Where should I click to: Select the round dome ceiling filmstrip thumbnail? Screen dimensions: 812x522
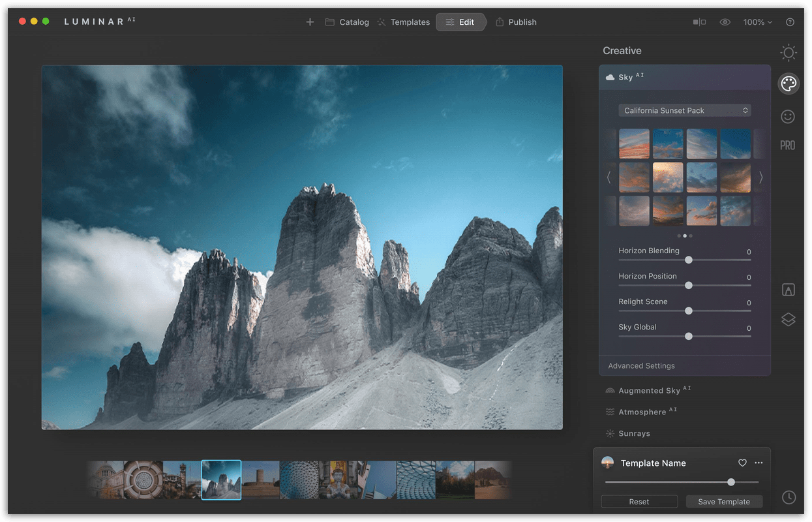(143, 480)
